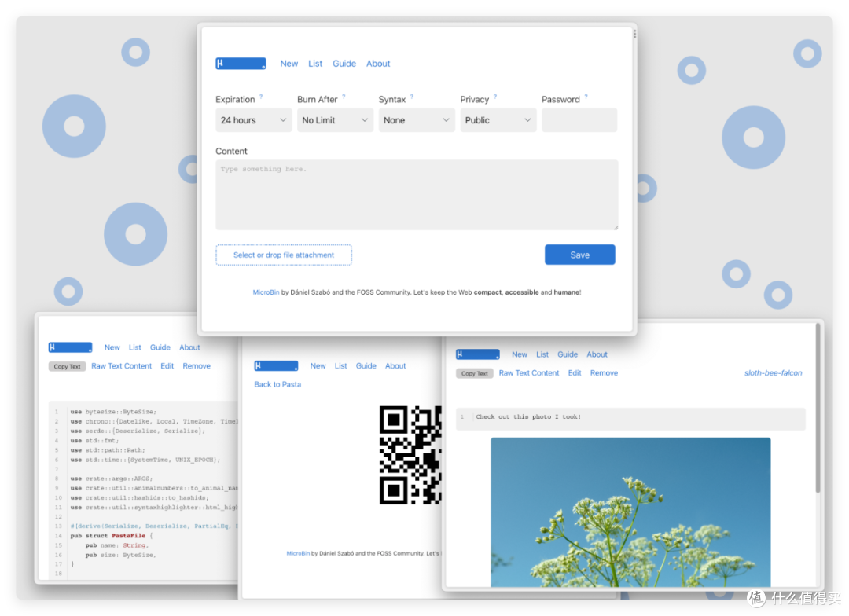Open List in top window nav

point(315,64)
